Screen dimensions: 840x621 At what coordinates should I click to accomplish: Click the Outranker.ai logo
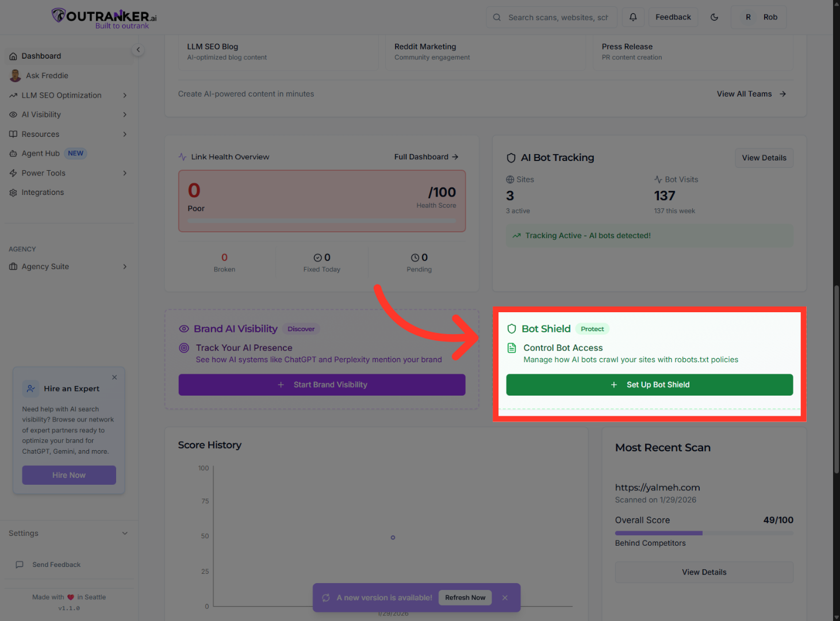pyautogui.click(x=104, y=18)
